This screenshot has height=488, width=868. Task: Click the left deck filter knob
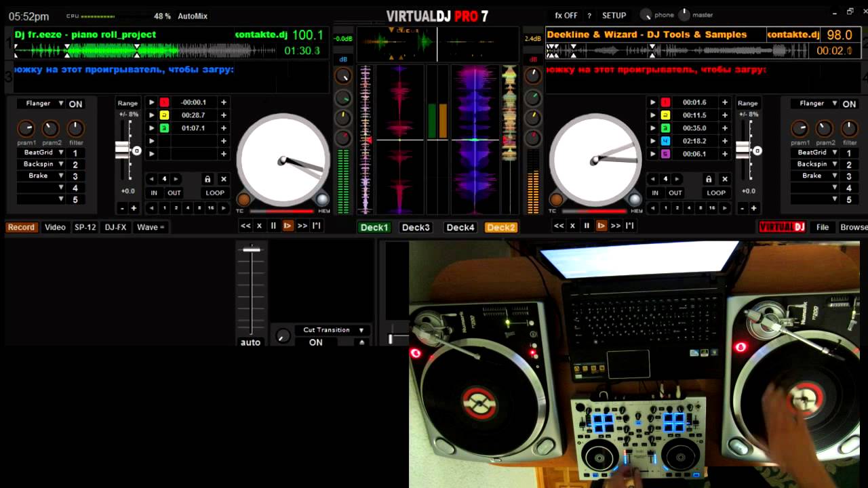pyautogui.click(x=75, y=129)
